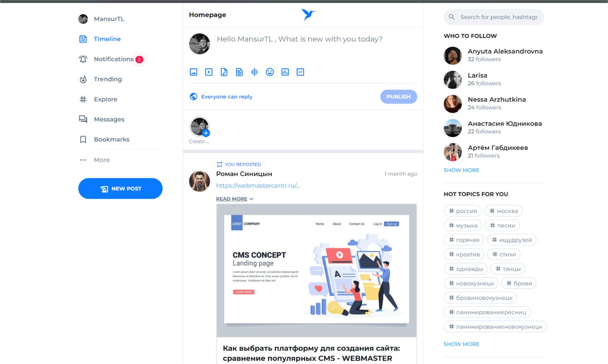The width and height of the screenshot is (608, 364).
Task: Record a voice message with the waveform icon
Action: (x=254, y=72)
